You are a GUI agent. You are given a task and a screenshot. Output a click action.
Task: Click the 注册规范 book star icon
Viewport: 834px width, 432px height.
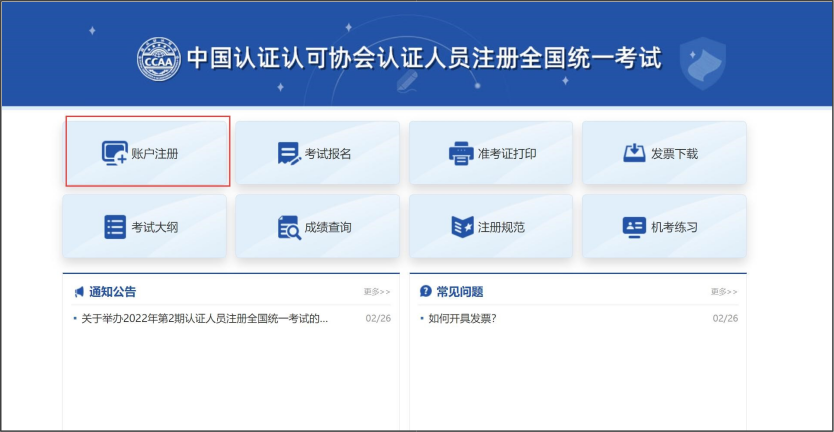[462, 227]
